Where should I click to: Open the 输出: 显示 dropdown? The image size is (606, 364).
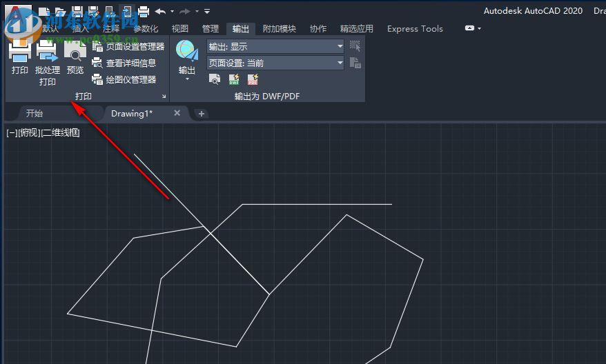(275, 47)
